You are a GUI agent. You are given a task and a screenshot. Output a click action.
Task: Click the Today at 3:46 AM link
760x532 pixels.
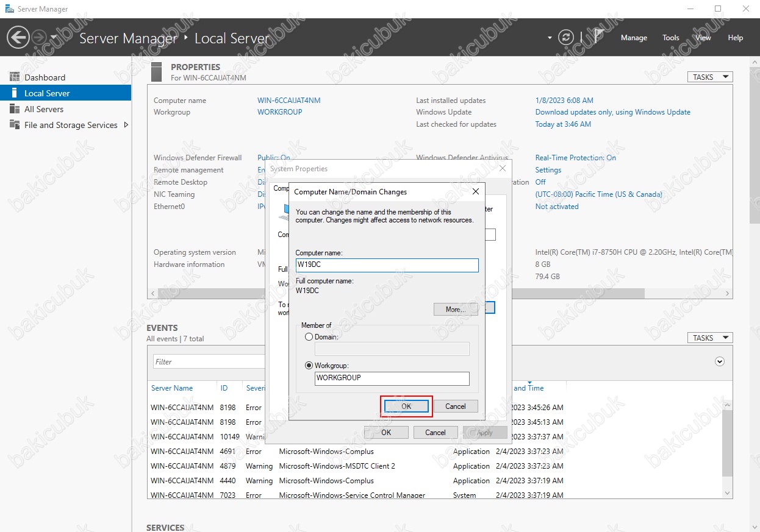(563, 124)
